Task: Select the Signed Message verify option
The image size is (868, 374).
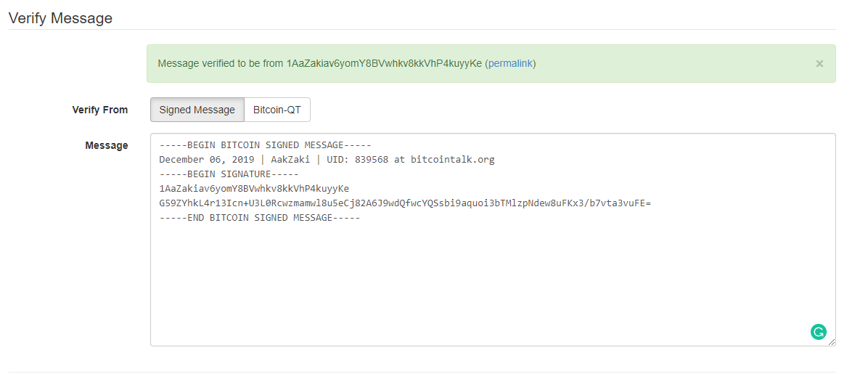Action: pyautogui.click(x=197, y=110)
